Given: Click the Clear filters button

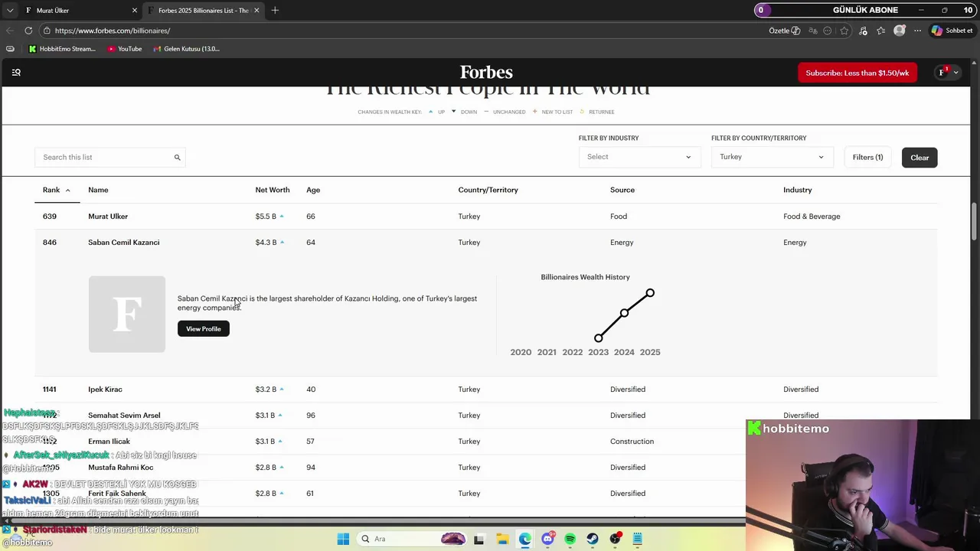Looking at the screenshot, I should (x=920, y=158).
